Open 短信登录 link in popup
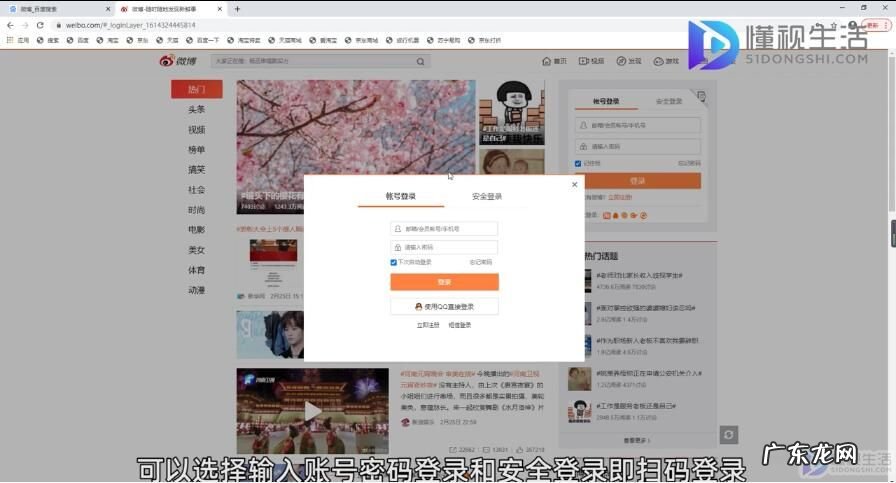 pos(459,325)
